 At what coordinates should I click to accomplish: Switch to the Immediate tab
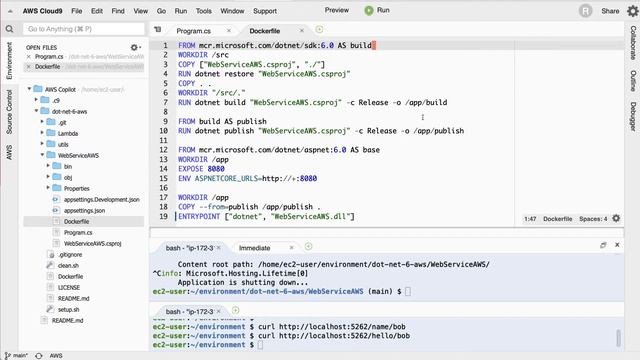point(254,248)
